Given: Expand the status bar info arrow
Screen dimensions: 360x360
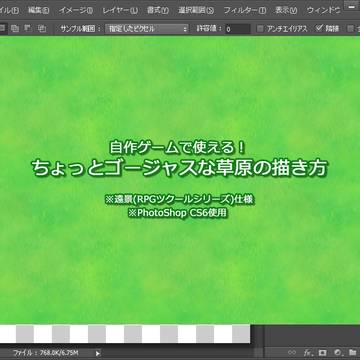Looking at the screenshot, I should (98, 353).
